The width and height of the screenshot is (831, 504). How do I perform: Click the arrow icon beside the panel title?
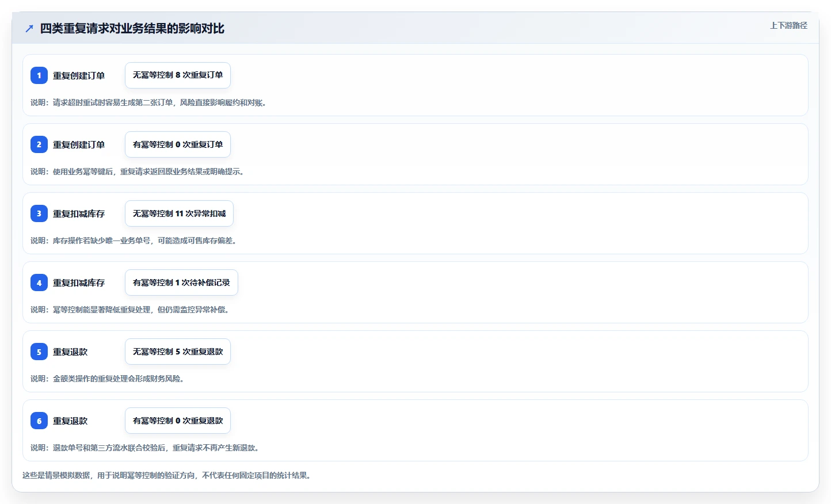29,28
